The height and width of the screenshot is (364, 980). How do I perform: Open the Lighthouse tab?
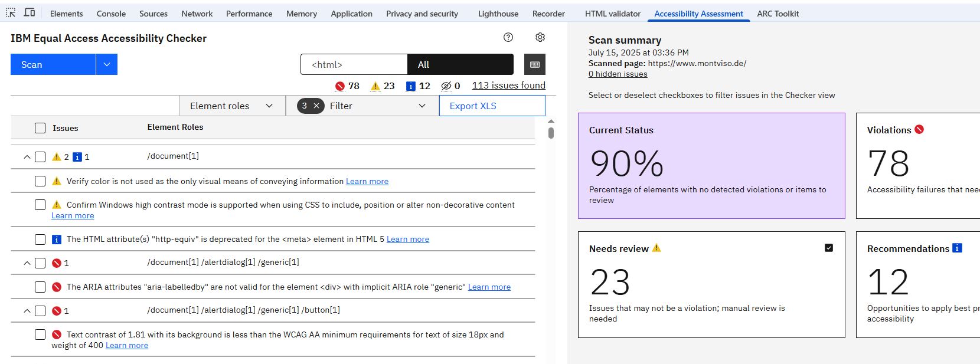(x=498, y=14)
